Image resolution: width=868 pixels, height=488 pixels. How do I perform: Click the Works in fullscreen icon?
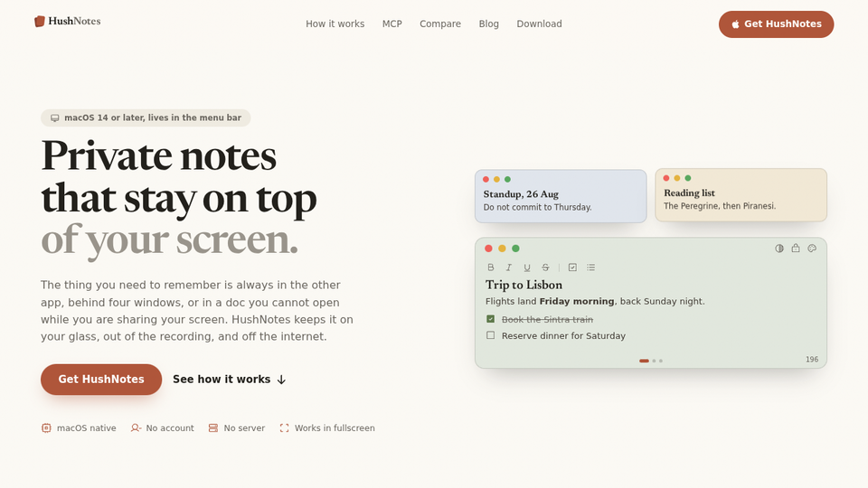tap(284, 427)
